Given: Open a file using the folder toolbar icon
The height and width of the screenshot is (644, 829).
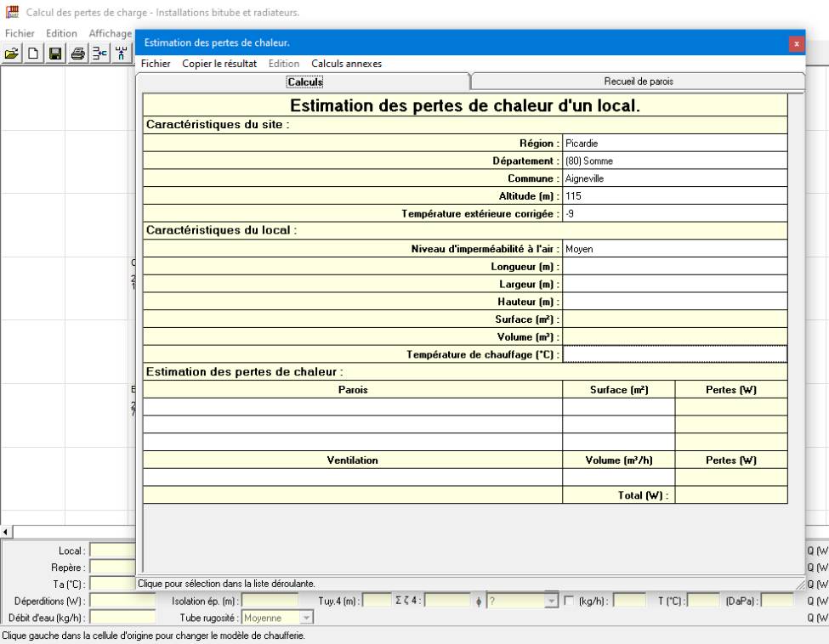Looking at the screenshot, I should pyautogui.click(x=12, y=52).
